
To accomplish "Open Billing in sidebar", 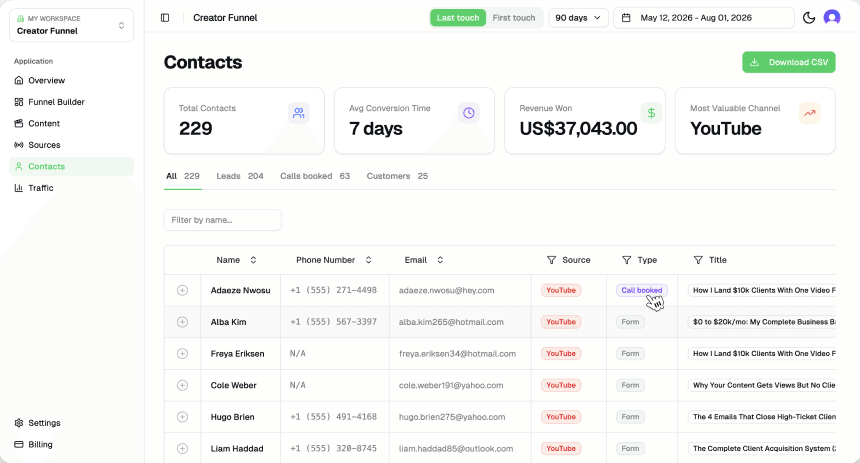I will click(71, 444).
